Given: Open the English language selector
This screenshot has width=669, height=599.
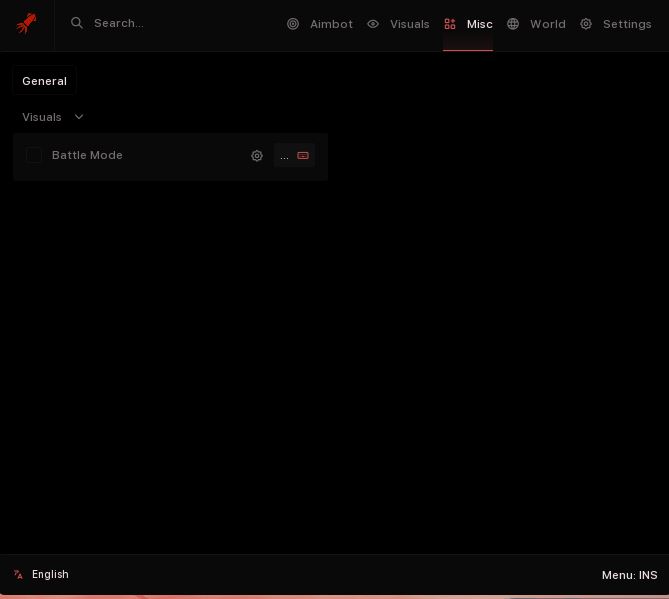Looking at the screenshot, I should coord(50,574).
